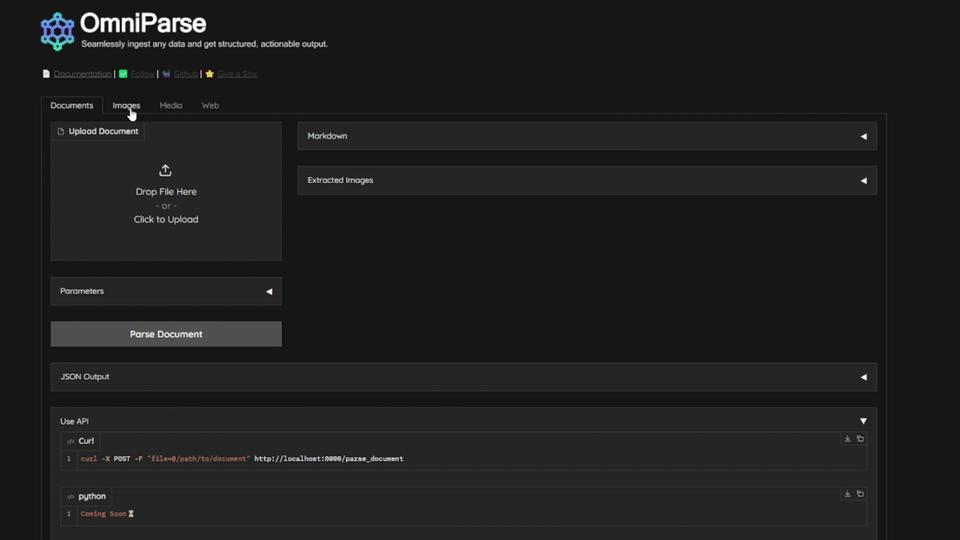Image resolution: width=960 pixels, height=540 pixels.
Task: Copy the Curl command to clipboard
Action: click(860, 439)
